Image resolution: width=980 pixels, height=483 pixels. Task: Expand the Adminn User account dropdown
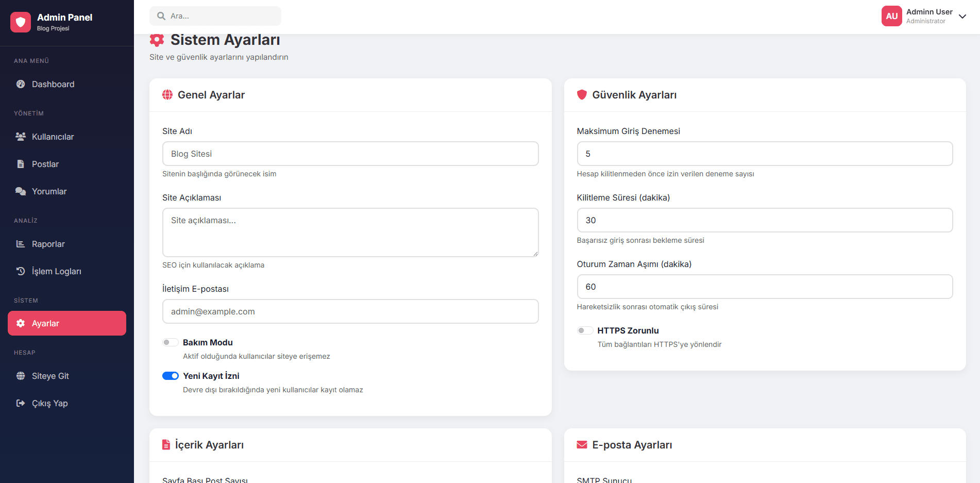point(962,16)
